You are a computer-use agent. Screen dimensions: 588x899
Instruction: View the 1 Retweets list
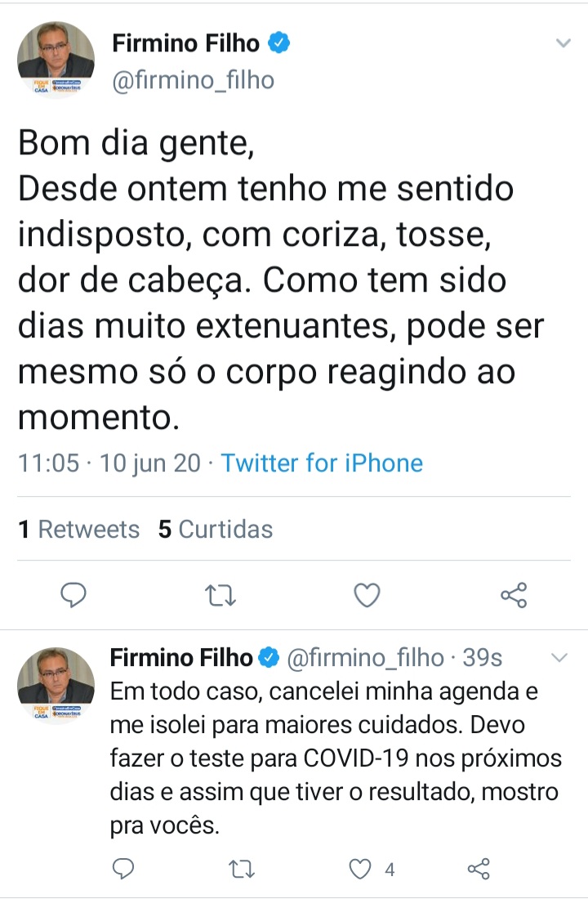(x=79, y=529)
